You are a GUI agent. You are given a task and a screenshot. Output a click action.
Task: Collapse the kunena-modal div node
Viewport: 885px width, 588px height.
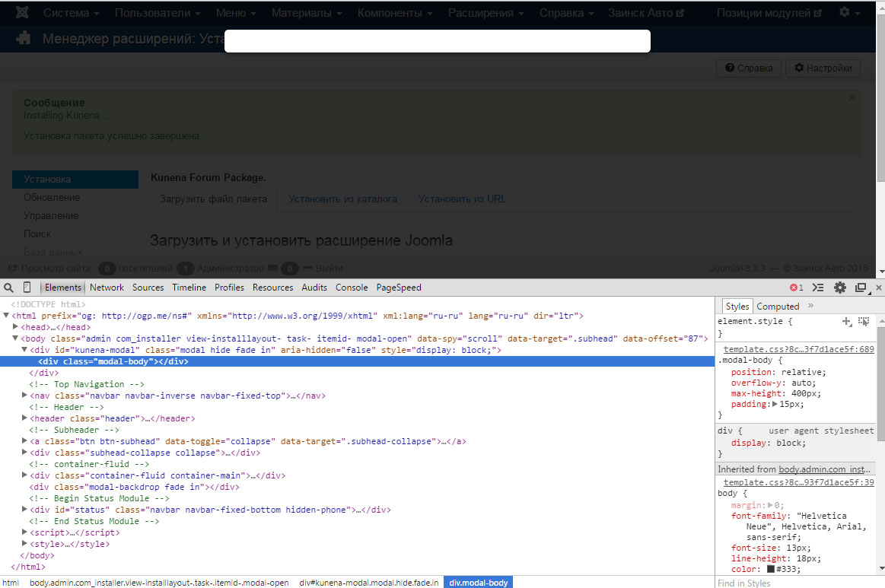pyautogui.click(x=25, y=350)
